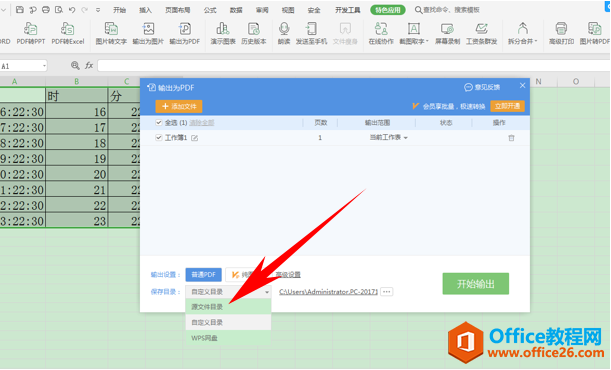Viewport: 611px width, 370px height.
Task: Open the 审阅 ribbon tab
Action: click(262, 10)
